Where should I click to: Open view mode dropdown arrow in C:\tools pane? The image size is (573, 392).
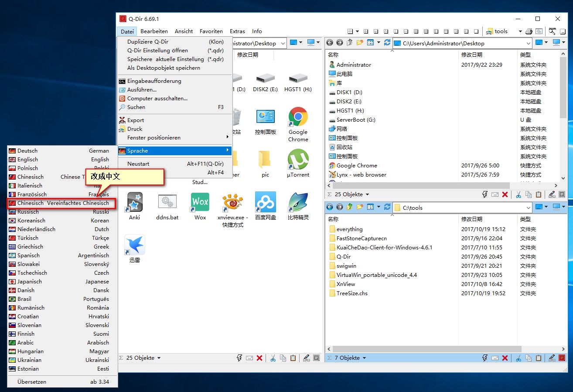click(x=379, y=207)
